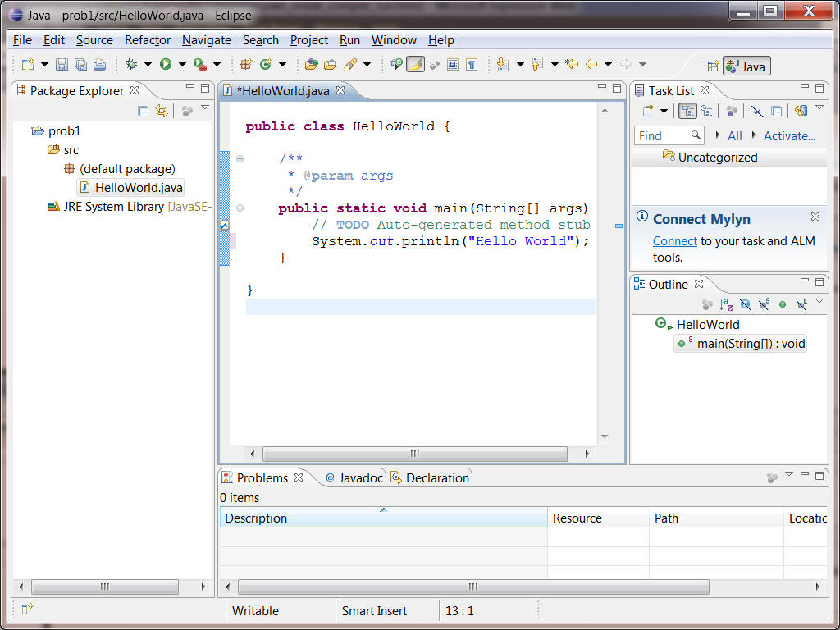Open Search icon dropdown arrow
Screen dimensions: 840x630
pyautogui.click(x=367, y=65)
